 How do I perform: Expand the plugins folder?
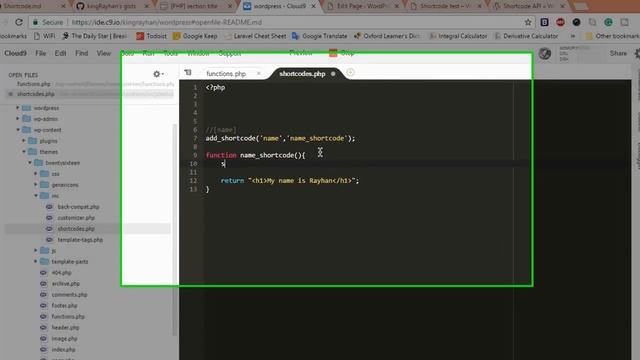(x=24, y=141)
